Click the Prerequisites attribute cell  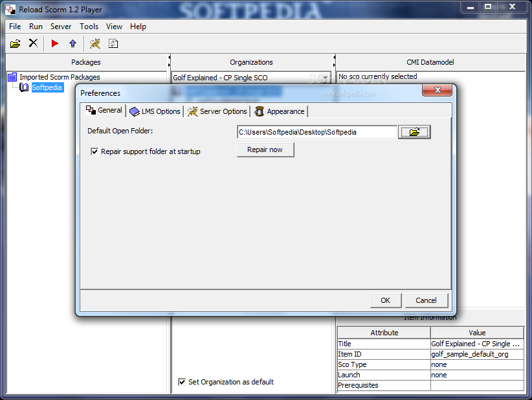tap(384, 385)
